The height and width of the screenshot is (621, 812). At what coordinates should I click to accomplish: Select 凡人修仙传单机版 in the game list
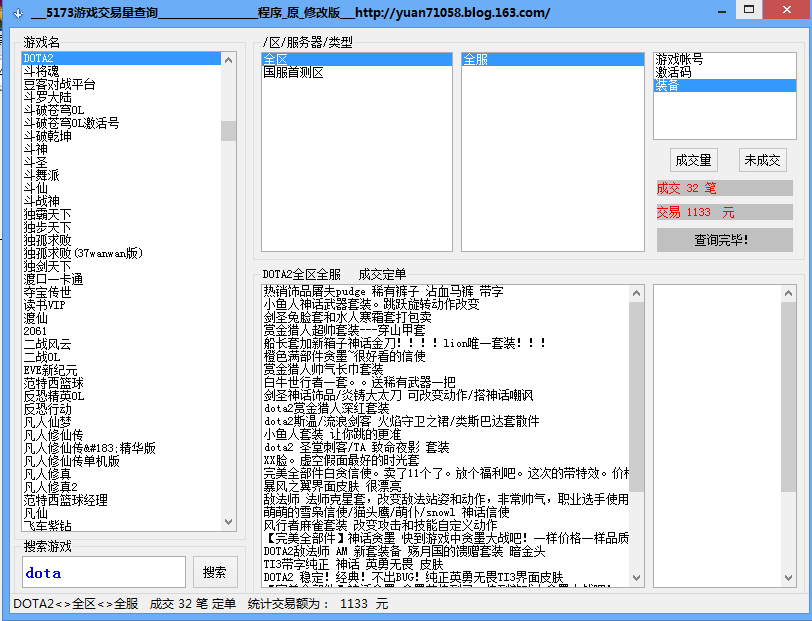tap(121, 461)
